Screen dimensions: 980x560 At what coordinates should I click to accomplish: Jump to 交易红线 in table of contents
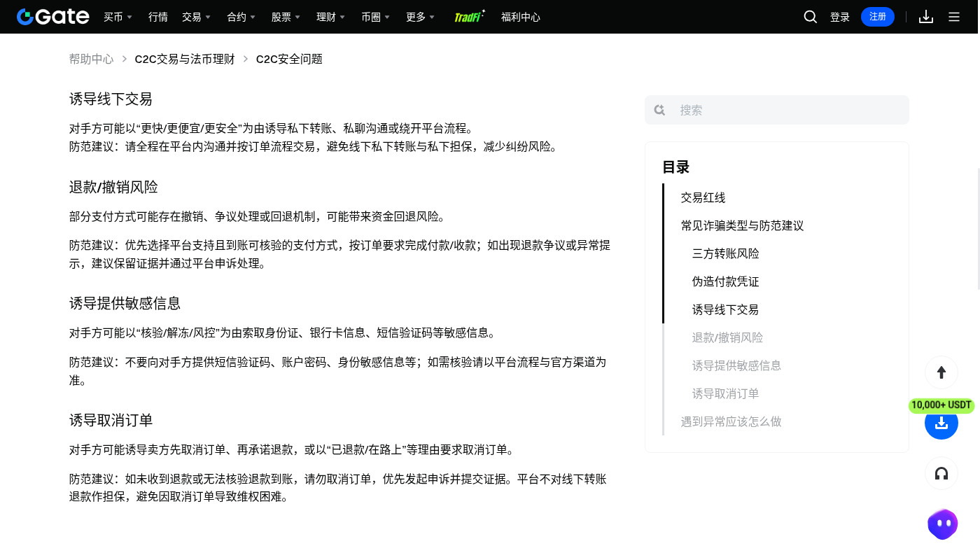coord(703,197)
